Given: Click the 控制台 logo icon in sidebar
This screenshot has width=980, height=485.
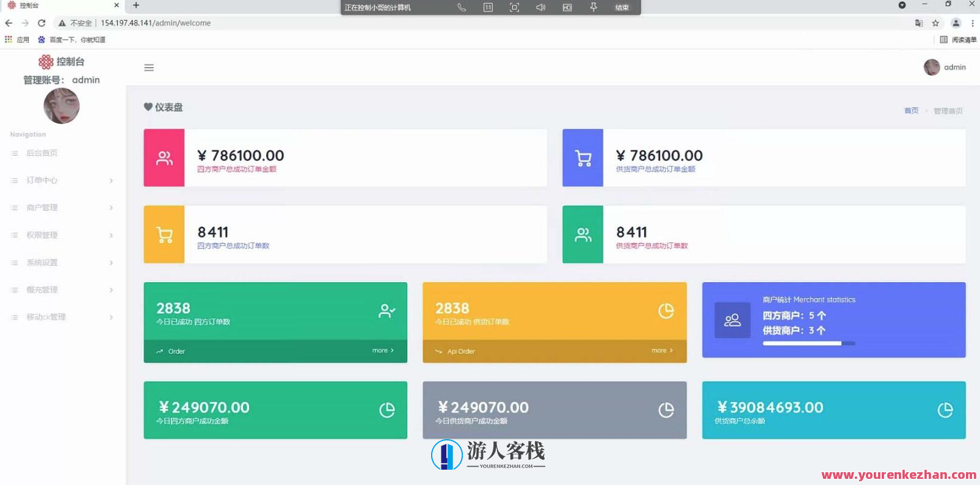Looking at the screenshot, I should pyautogui.click(x=46, y=62).
